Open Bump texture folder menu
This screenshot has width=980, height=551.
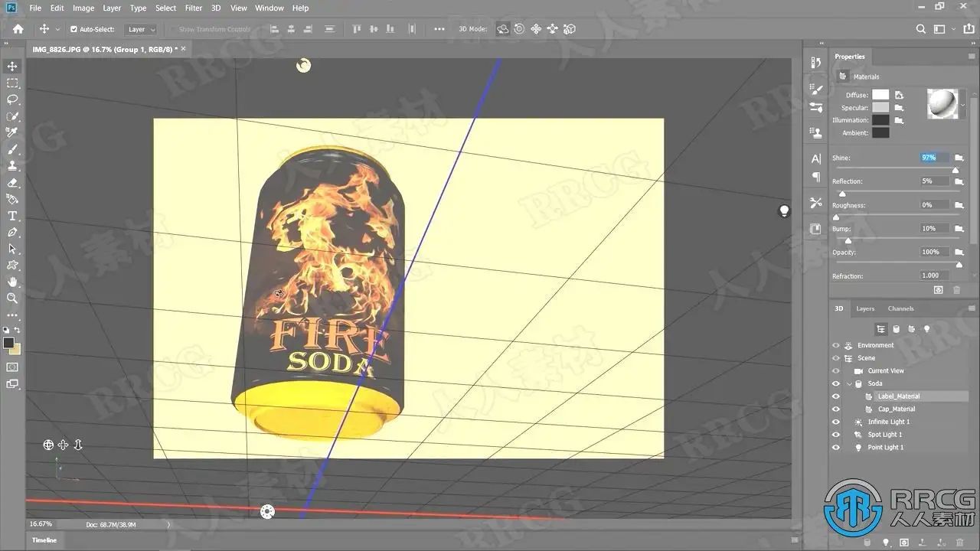(x=959, y=228)
